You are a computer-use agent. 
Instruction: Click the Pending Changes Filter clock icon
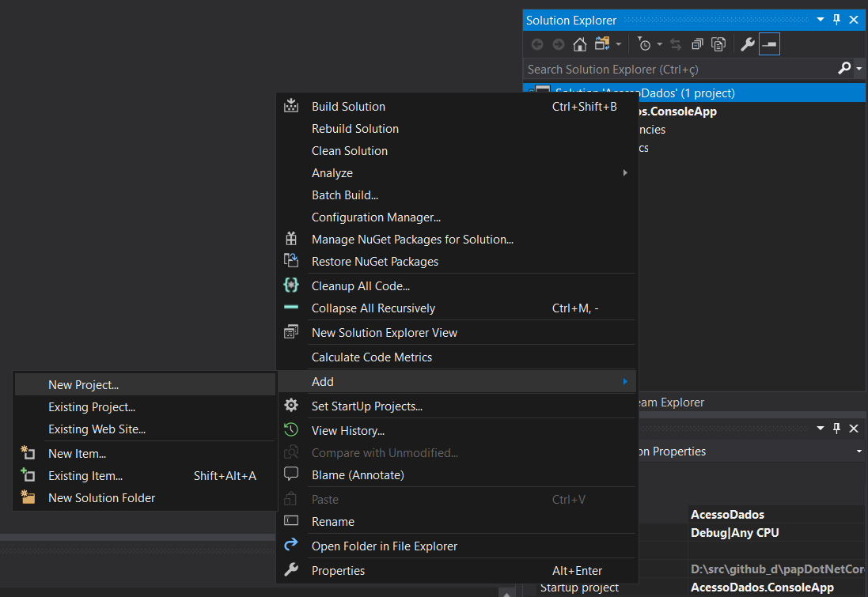[x=644, y=44]
